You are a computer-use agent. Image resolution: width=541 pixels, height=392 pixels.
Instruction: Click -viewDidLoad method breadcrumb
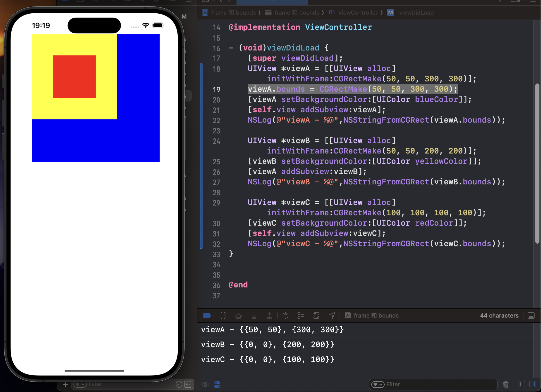point(411,13)
